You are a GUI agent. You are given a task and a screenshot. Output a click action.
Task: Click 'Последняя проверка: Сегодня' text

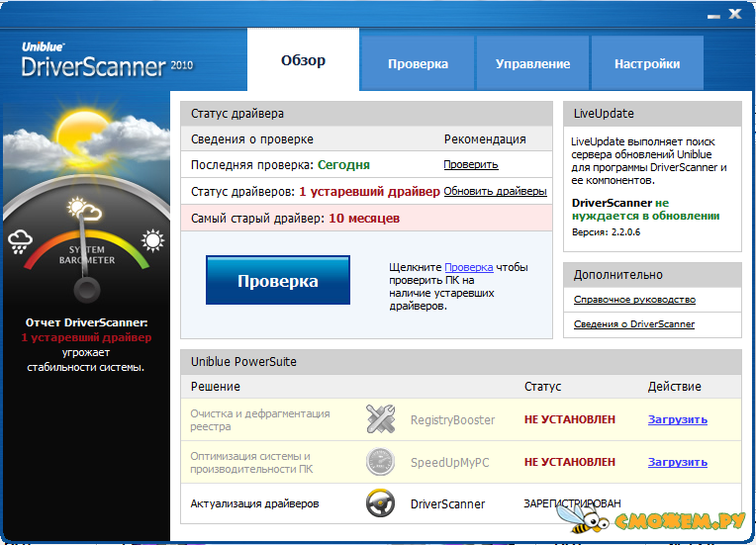[280, 165]
